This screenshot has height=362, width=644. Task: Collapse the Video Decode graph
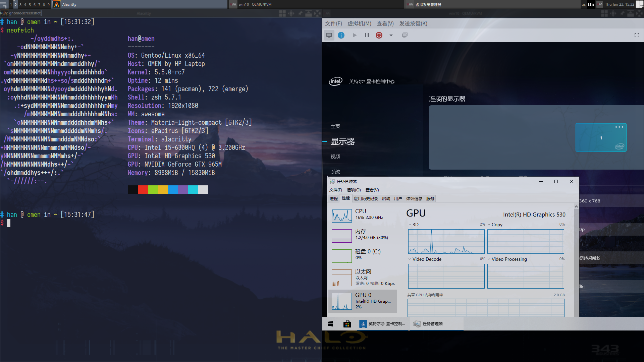[x=410, y=259]
